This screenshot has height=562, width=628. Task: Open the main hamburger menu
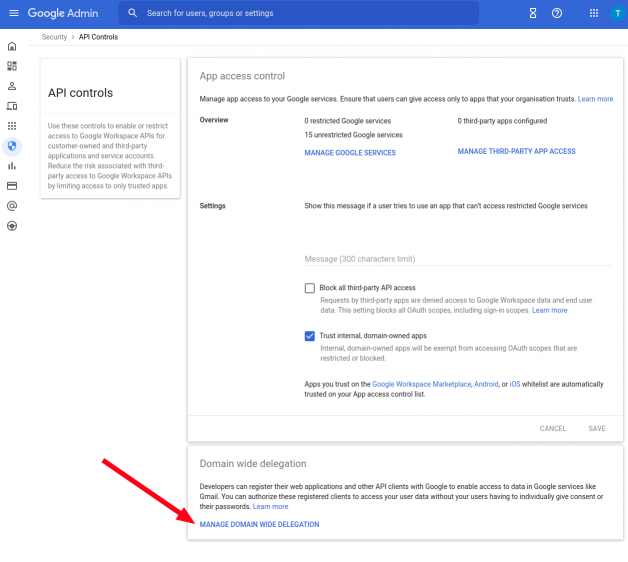[x=14, y=13]
